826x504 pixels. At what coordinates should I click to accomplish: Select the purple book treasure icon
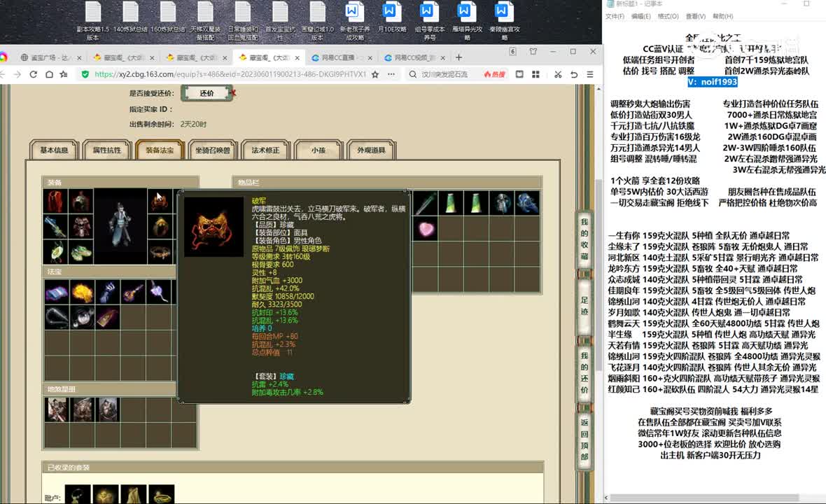tap(57, 292)
